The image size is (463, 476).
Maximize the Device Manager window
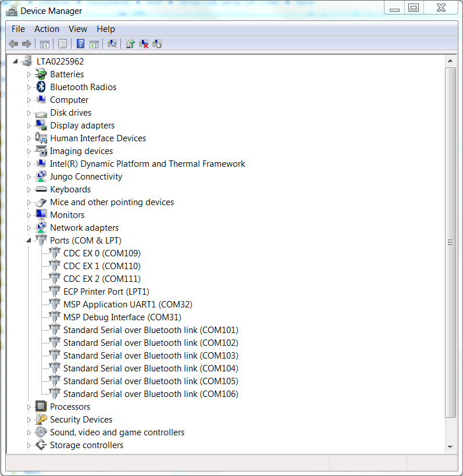pos(414,8)
